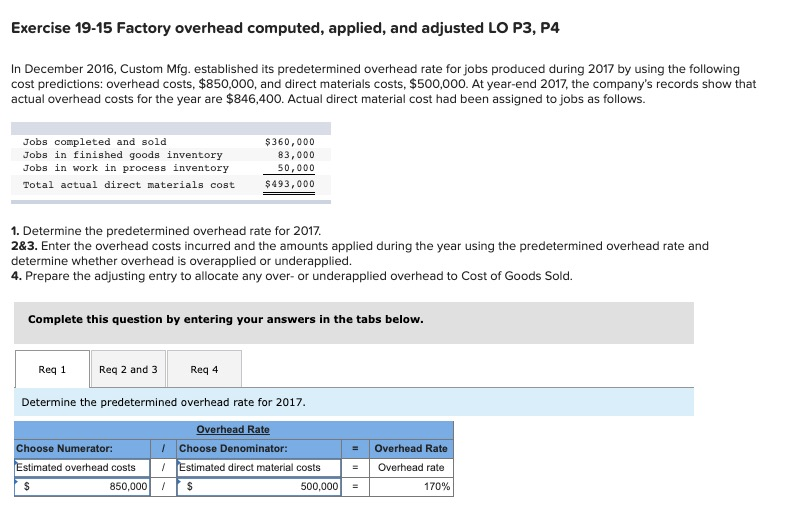Click 'Jobs completed and sold' row label
The image size is (807, 505).
coord(95,142)
